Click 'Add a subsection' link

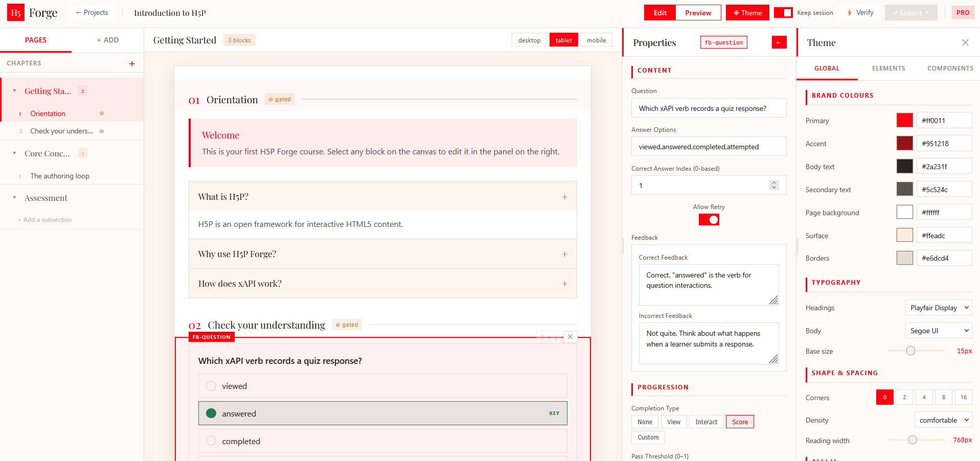(45, 220)
